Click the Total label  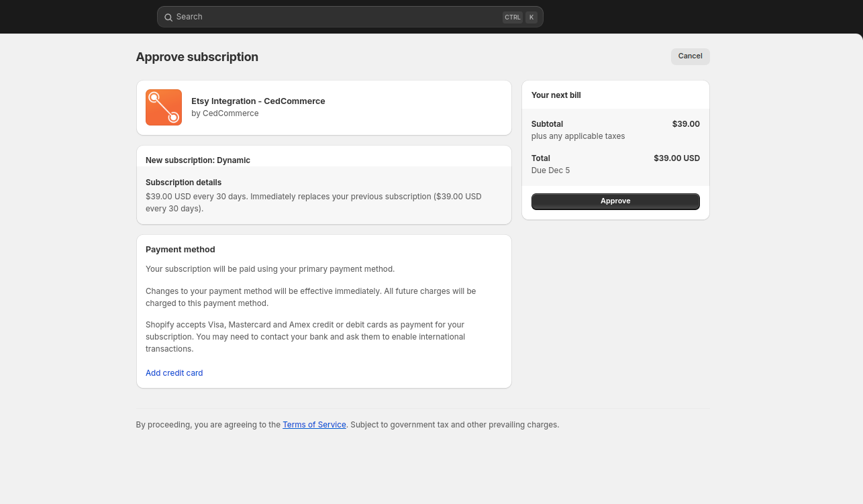[x=540, y=158]
